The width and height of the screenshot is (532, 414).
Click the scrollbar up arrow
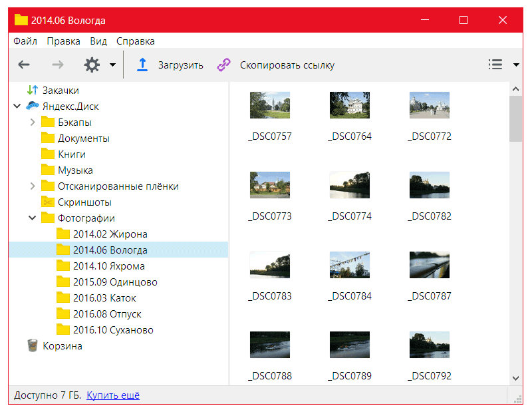point(516,89)
